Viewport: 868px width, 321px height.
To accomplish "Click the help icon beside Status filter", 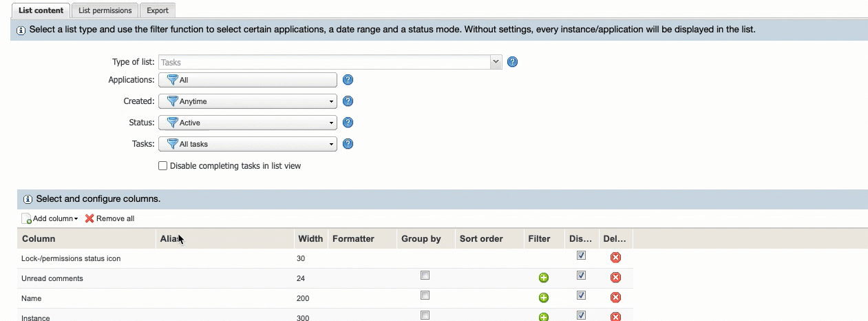I will pyautogui.click(x=348, y=123).
